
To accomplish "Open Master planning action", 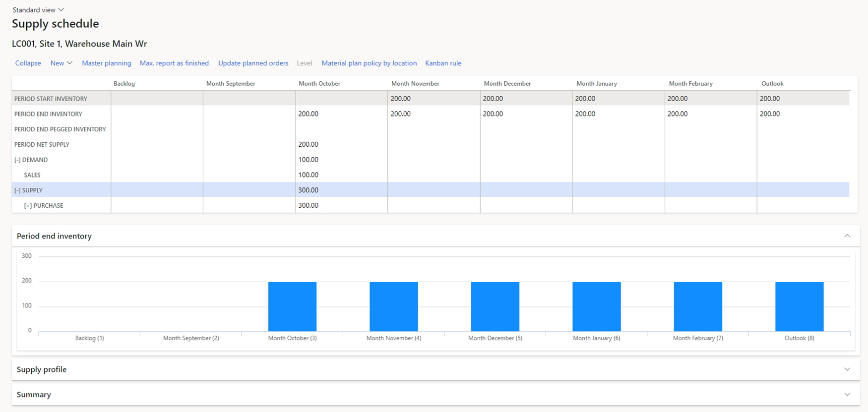I will coord(106,63).
